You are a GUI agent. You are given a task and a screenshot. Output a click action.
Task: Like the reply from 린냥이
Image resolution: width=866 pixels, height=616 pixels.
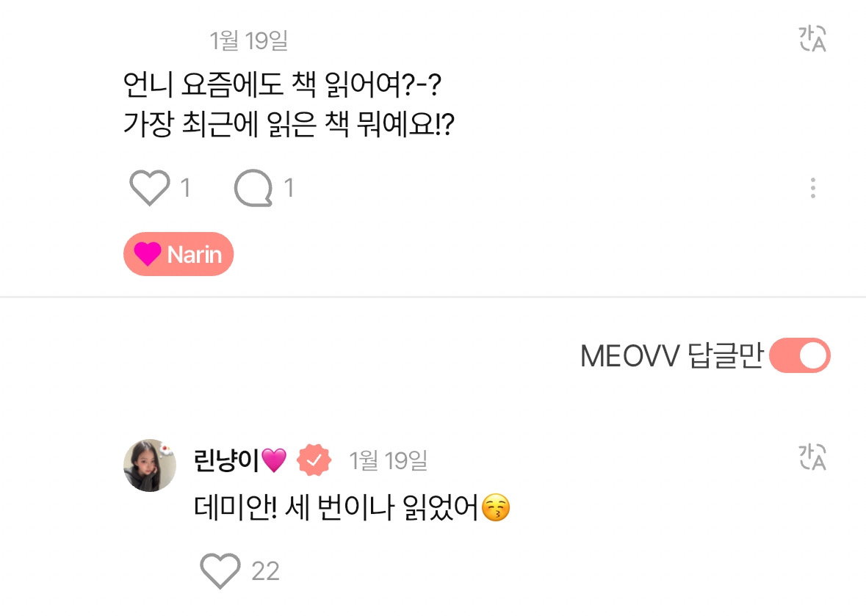pyautogui.click(x=220, y=570)
